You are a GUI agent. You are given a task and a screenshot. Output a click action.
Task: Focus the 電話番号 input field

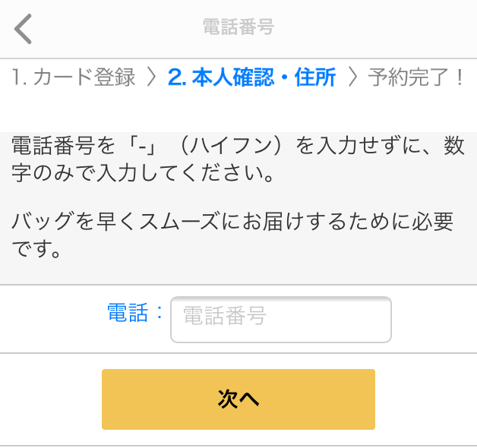[281, 319]
